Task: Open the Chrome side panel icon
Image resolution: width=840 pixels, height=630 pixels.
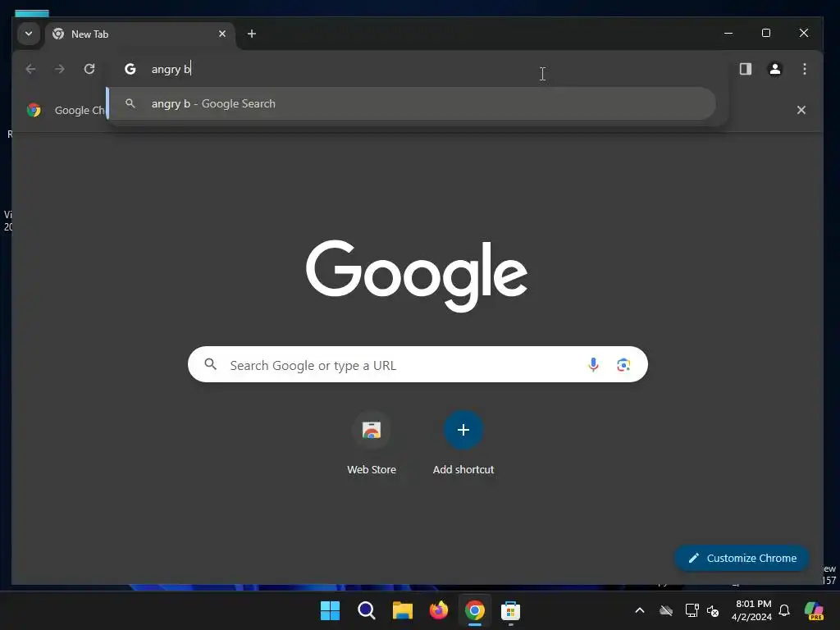Action: [x=745, y=69]
